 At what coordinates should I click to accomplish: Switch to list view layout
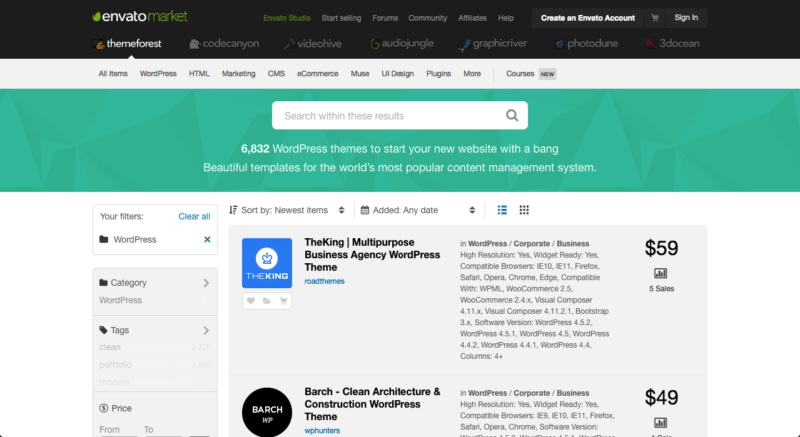[x=502, y=210]
